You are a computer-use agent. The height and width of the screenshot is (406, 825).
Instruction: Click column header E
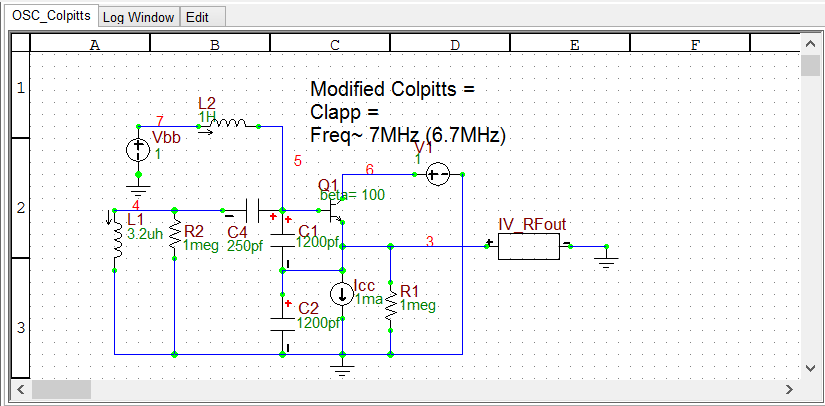coord(570,43)
